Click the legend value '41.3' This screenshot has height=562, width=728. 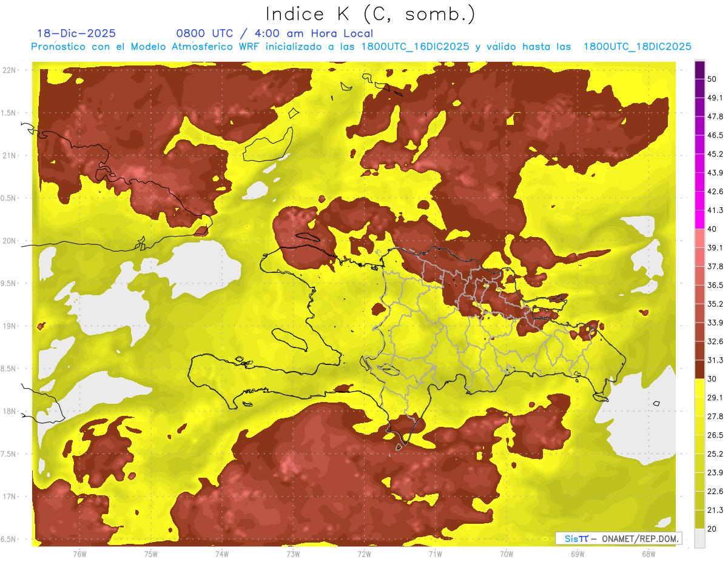[x=715, y=210]
